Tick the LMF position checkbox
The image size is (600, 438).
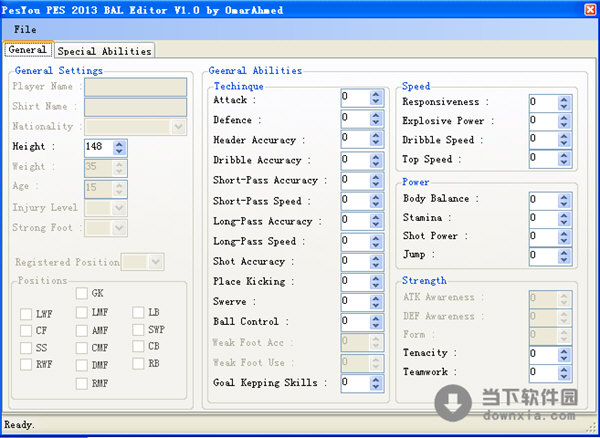tap(82, 313)
